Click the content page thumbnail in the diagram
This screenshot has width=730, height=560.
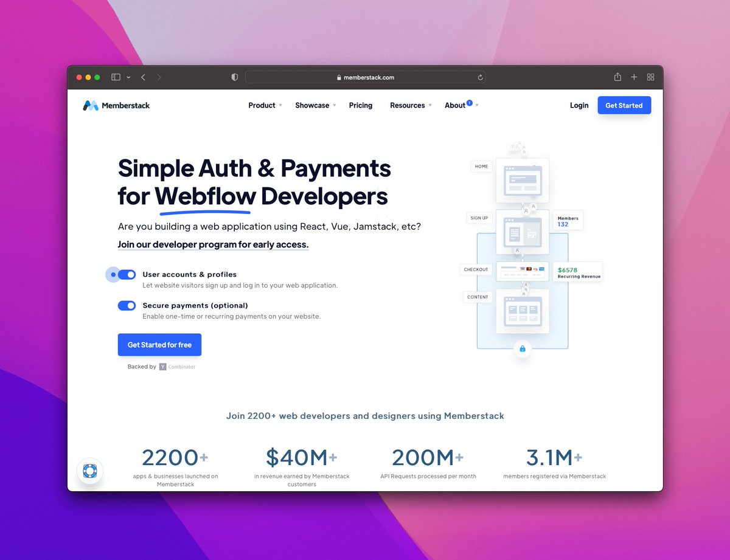tap(523, 311)
